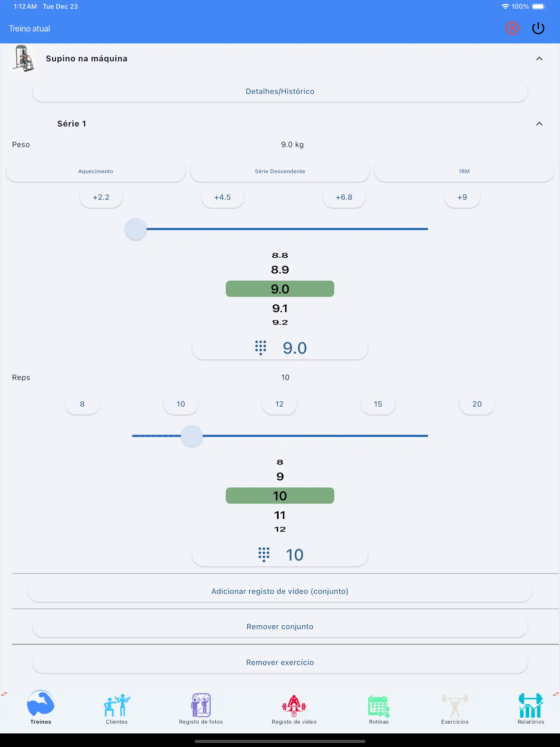
Task: Collapse the Supino na máquina exercise
Action: 539,59
